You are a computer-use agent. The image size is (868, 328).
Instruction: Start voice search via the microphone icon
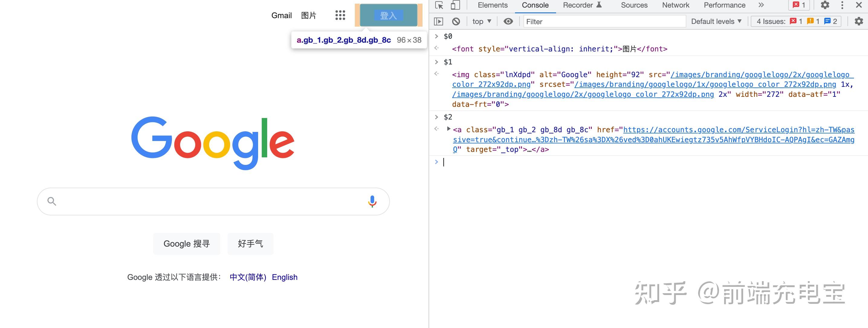pyautogui.click(x=372, y=201)
